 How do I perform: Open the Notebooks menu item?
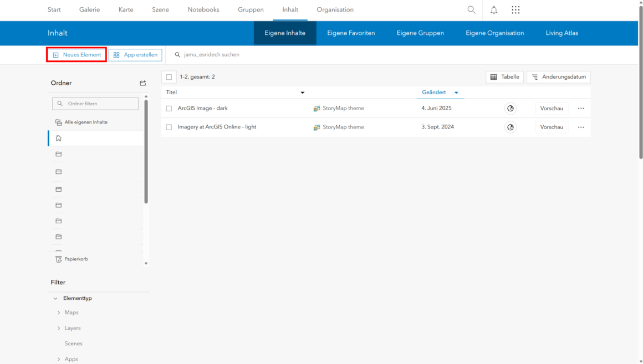pos(203,9)
